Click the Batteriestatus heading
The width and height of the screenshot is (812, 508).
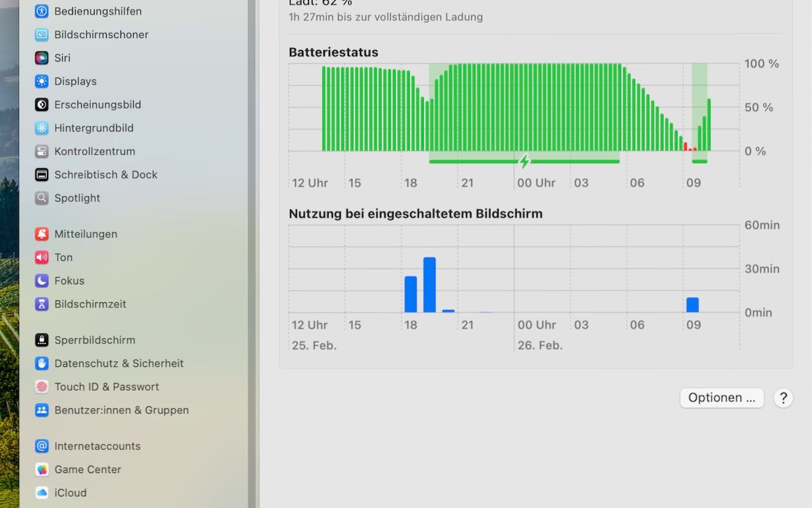(334, 52)
